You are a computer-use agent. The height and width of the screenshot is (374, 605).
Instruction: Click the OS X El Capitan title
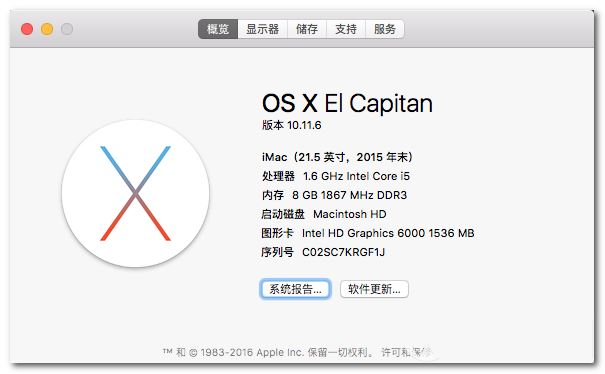coord(347,103)
